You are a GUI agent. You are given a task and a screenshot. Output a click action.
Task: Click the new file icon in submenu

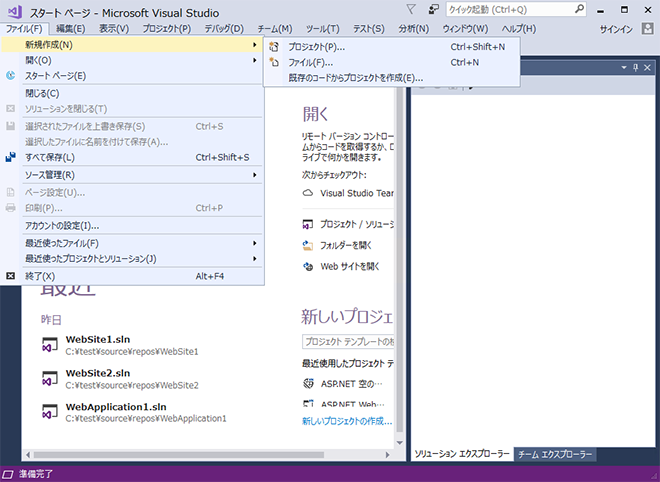(274, 62)
